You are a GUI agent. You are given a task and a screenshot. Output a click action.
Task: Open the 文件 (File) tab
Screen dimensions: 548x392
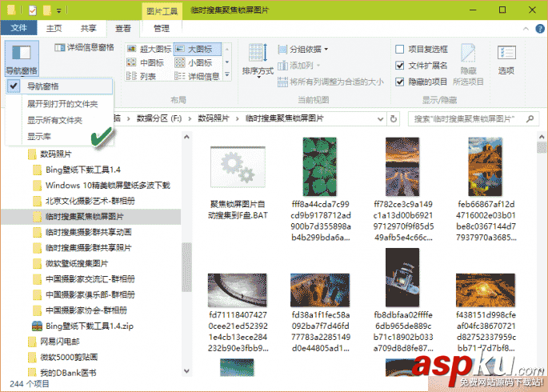[18, 28]
